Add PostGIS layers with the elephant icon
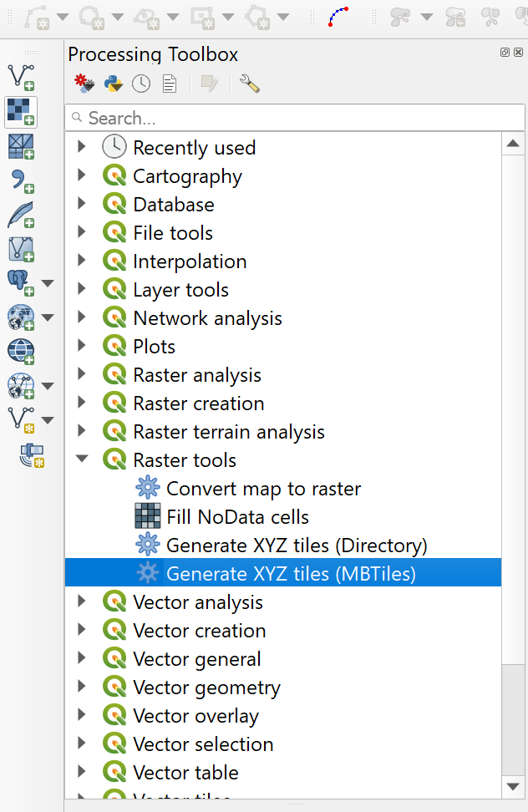 pos(20,280)
